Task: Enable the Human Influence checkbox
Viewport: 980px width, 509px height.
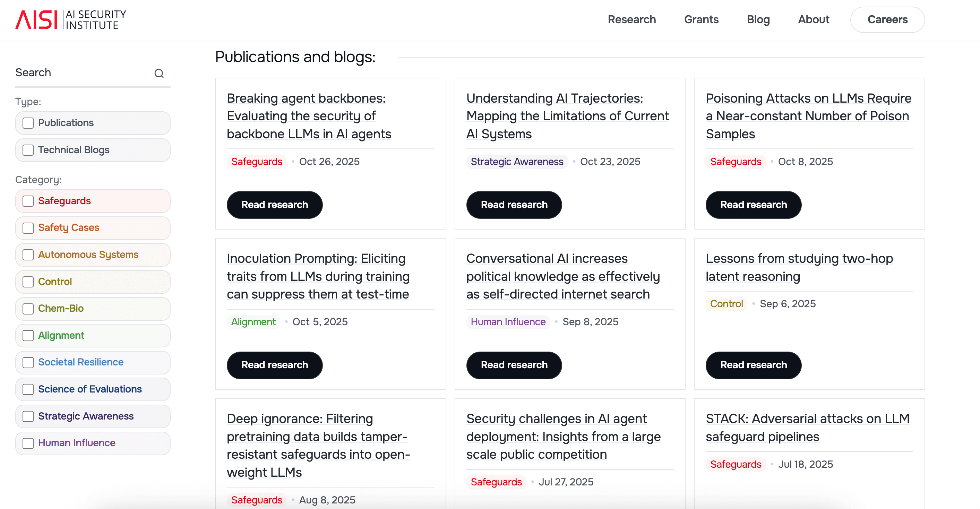Action: 28,443
